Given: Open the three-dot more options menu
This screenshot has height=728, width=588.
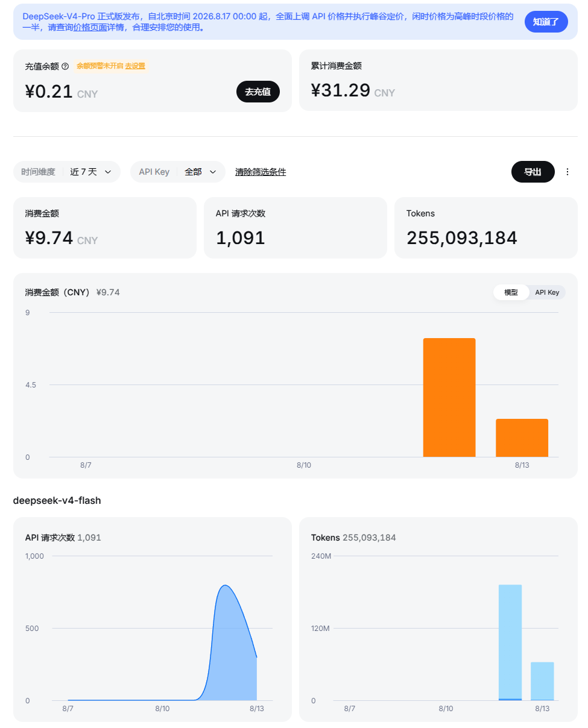Looking at the screenshot, I should [567, 172].
